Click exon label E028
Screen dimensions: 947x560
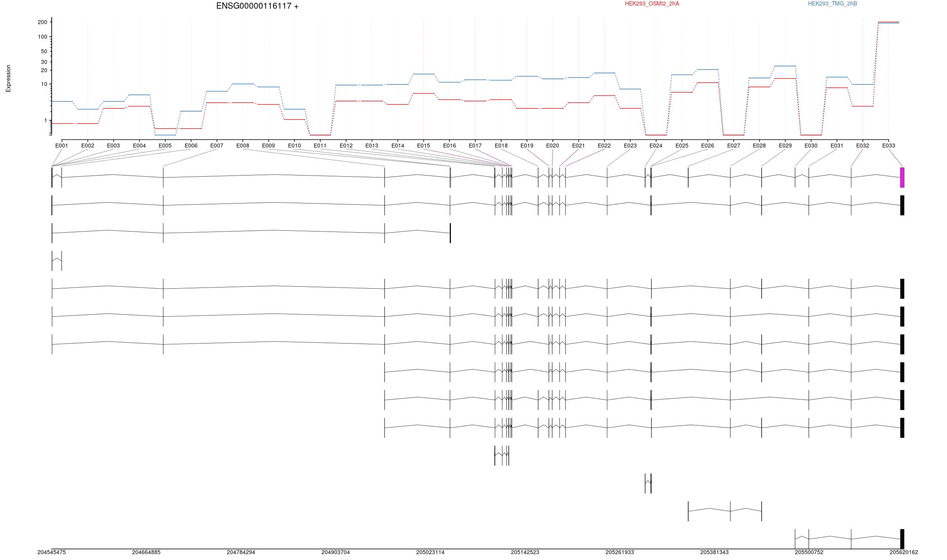click(759, 146)
